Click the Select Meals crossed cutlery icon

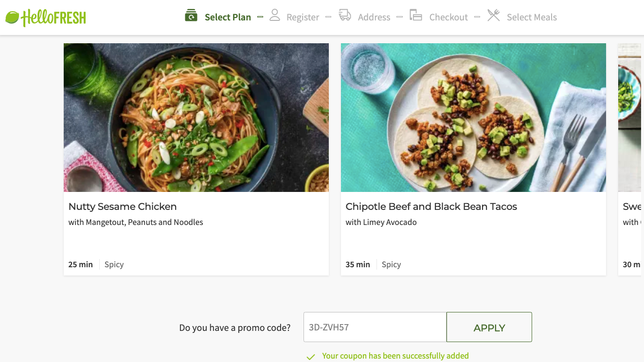tap(493, 15)
